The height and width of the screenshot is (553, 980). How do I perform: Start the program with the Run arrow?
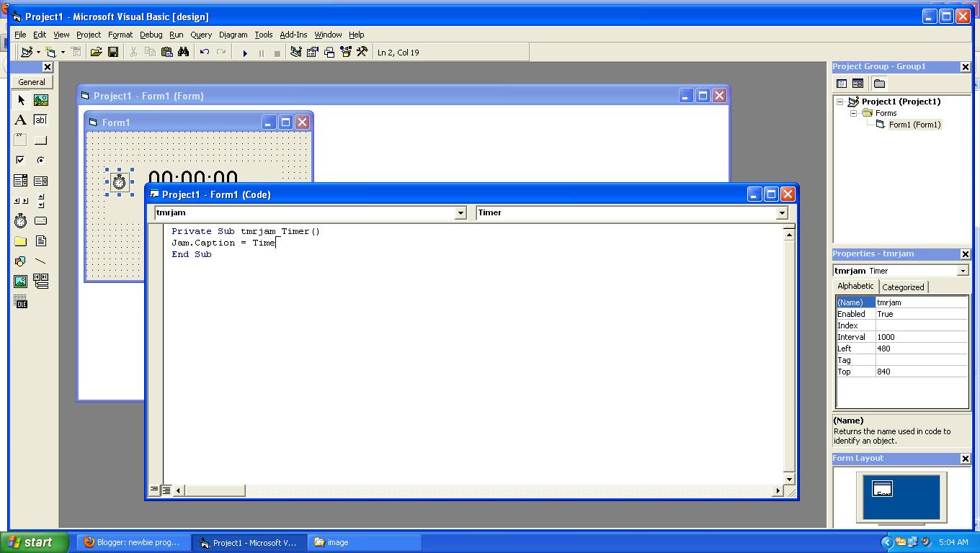pos(245,53)
